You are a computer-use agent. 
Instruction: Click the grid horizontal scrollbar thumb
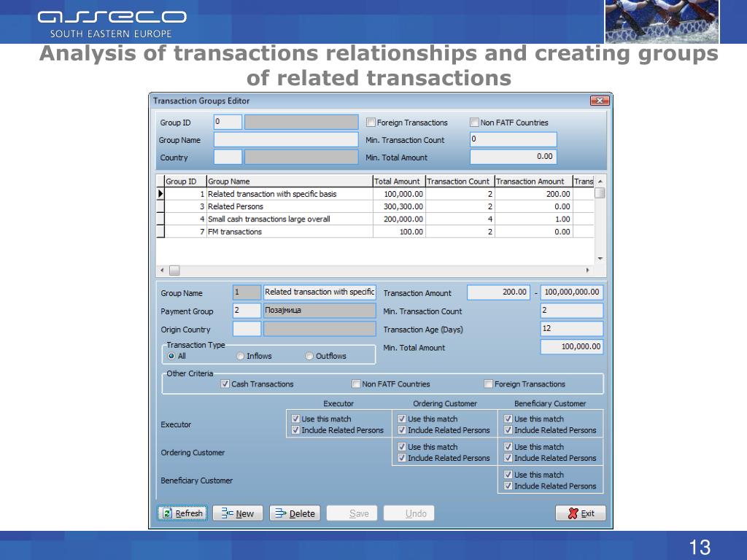[174, 271]
